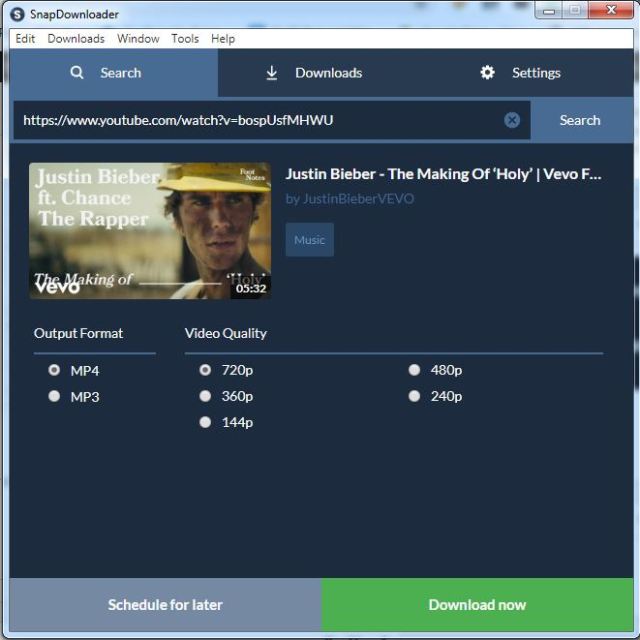
Task: Click Schedule for later button
Action: 166,604
